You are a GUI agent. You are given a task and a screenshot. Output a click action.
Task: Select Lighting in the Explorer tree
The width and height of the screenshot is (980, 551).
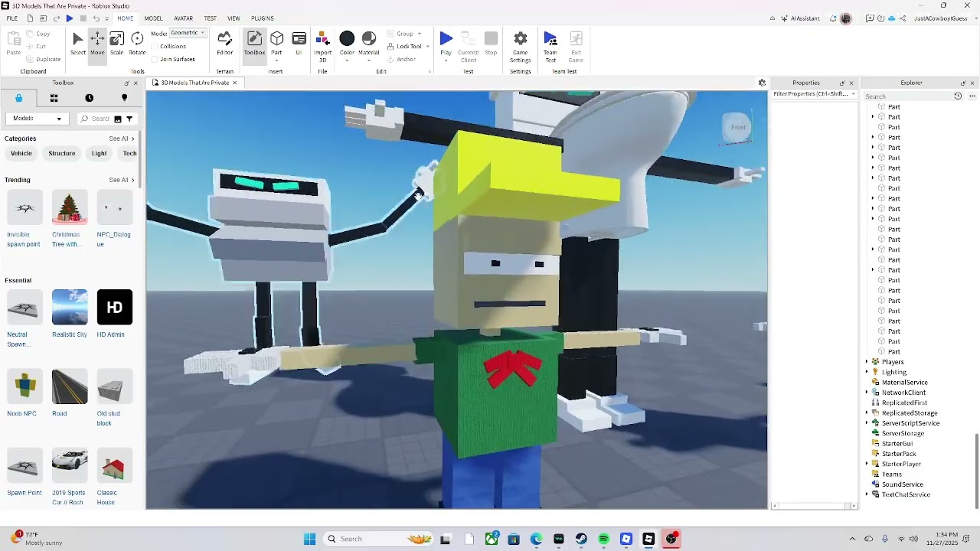[x=893, y=372]
